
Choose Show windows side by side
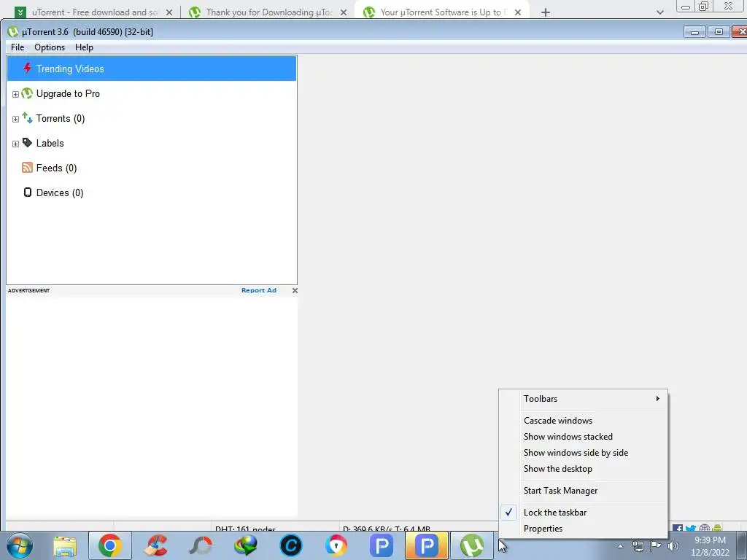coord(583,453)
